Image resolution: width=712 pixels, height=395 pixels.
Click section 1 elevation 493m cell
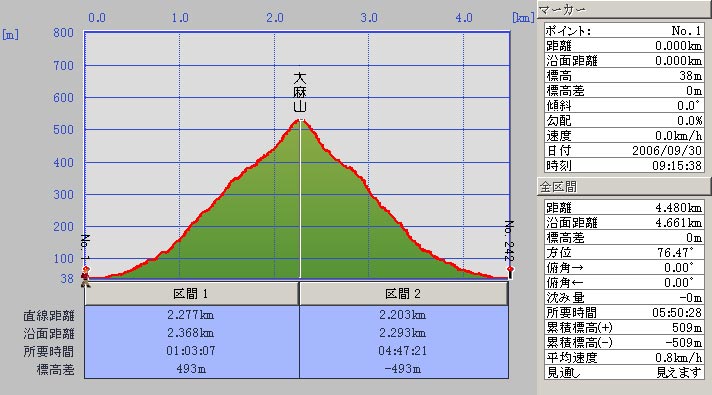(191, 369)
